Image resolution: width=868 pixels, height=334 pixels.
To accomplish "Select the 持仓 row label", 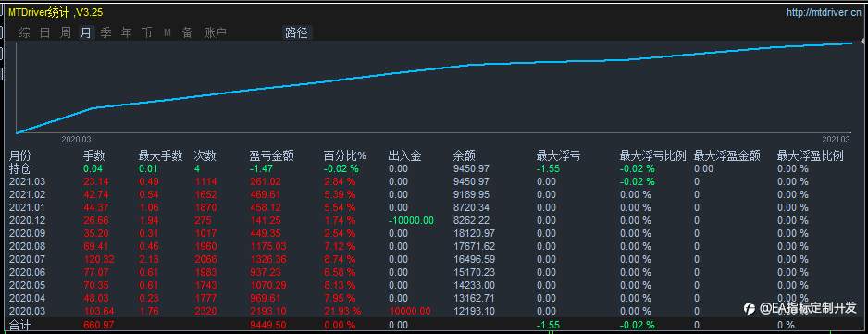I will coord(20,168).
